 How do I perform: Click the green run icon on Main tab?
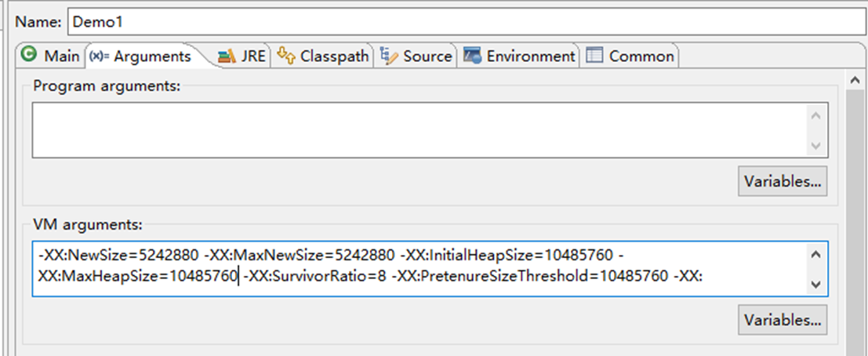click(x=30, y=56)
